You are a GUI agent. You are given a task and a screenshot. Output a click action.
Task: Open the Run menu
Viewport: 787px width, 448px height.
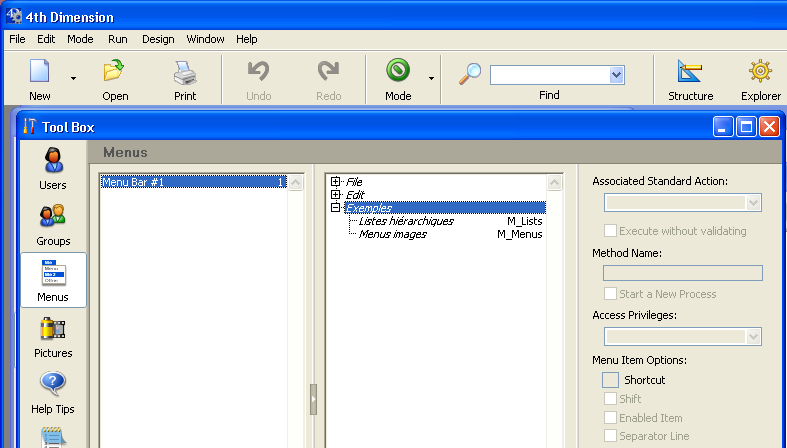tap(117, 39)
